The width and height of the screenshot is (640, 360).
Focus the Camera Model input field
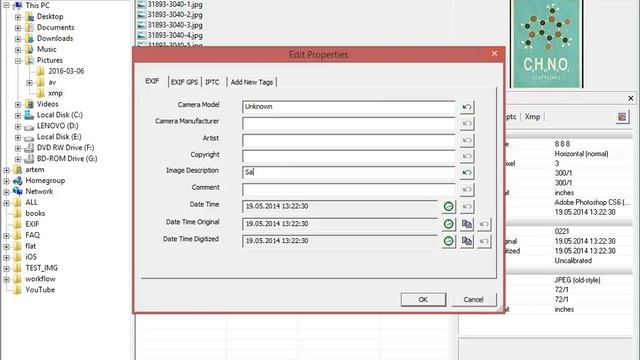(x=349, y=107)
